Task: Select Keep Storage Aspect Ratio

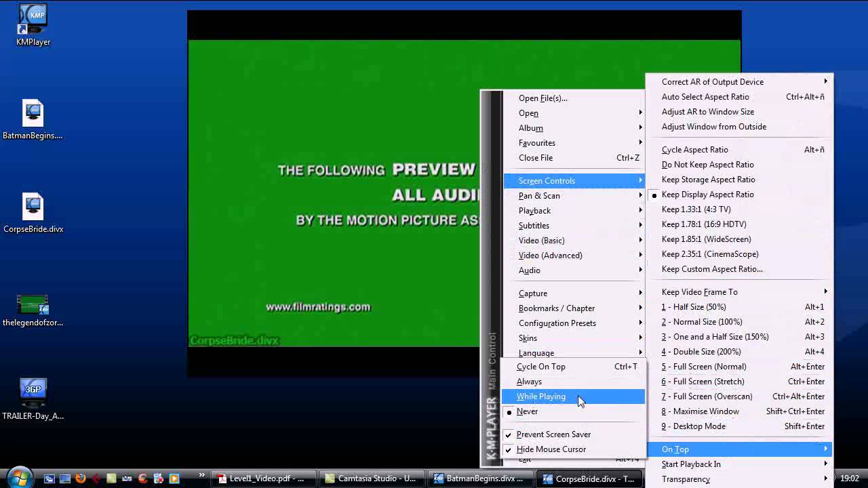Action: tap(739, 180)
